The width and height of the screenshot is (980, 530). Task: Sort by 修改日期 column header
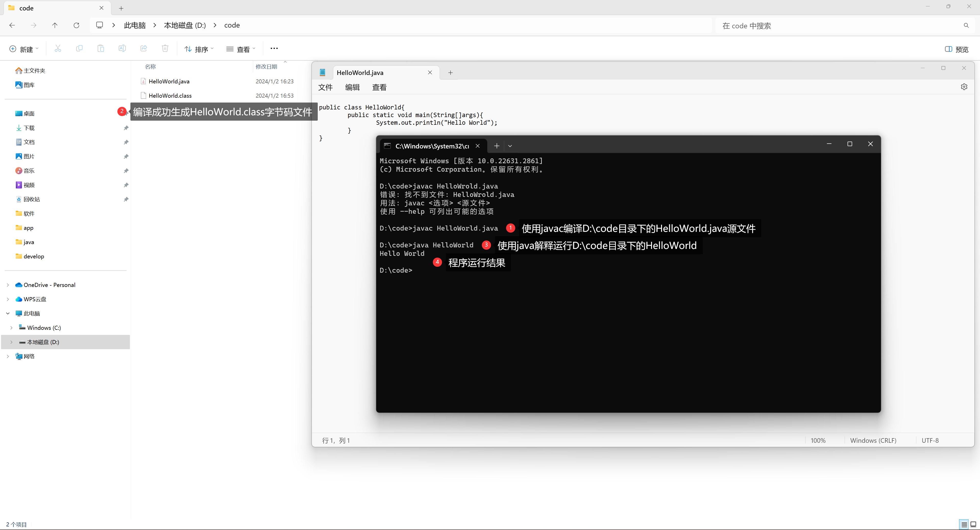coord(266,67)
